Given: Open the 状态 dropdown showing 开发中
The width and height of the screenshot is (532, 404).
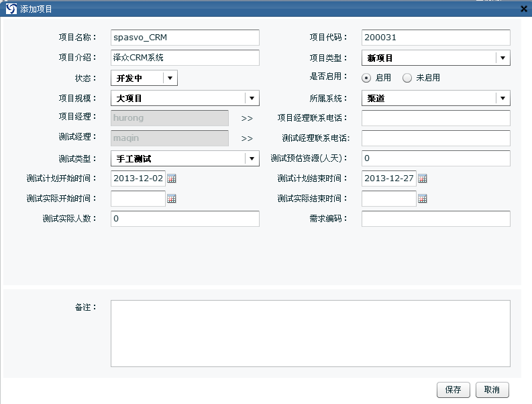Looking at the screenshot, I should [x=170, y=78].
